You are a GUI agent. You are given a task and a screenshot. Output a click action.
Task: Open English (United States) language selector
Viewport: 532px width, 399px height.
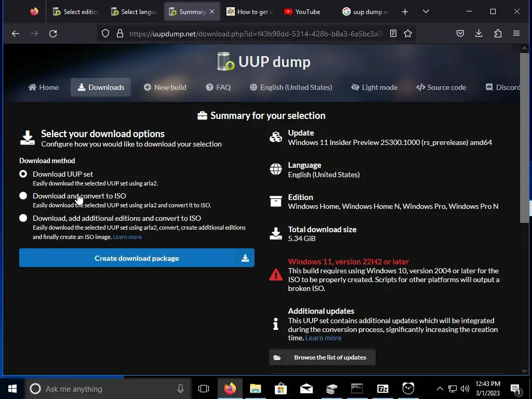[291, 87]
